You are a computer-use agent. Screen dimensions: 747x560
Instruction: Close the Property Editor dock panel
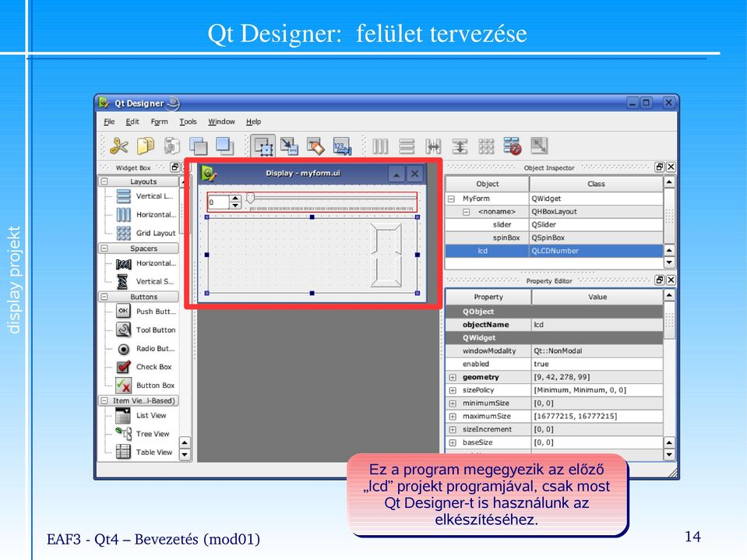(x=671, y=280)
